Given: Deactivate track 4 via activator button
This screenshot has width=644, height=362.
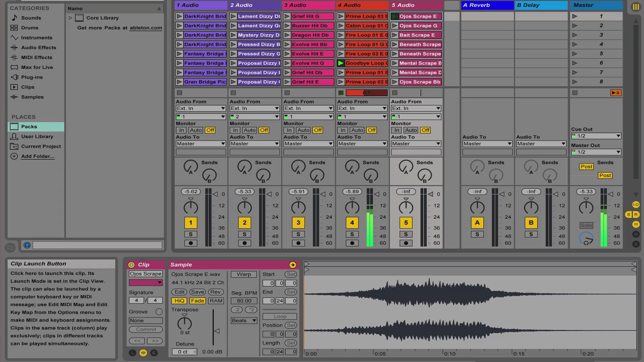Looking at the screenshot, I should point(352,223).
